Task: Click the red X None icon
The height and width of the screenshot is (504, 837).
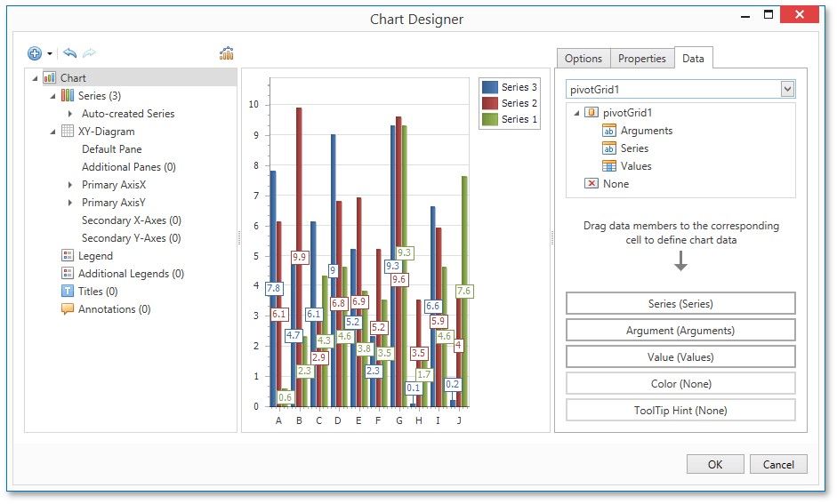Action: pyautogui.click(x=592, y=184)
